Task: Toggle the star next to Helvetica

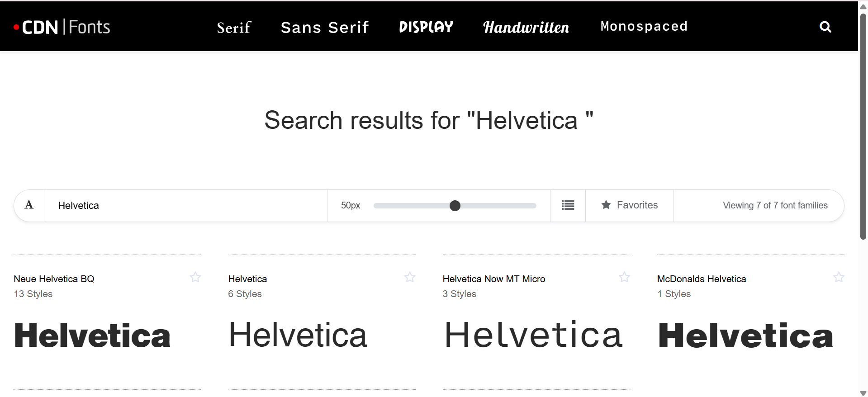Action: tap(410, 277)
